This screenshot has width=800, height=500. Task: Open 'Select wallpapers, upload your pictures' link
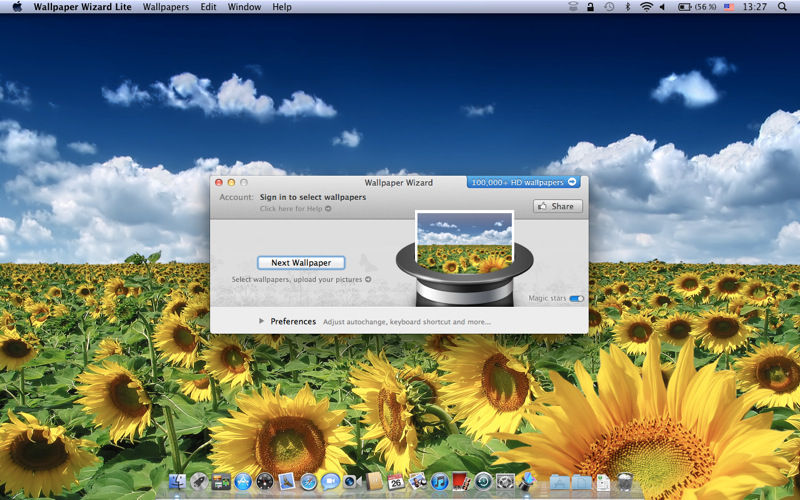coord(297,280)
